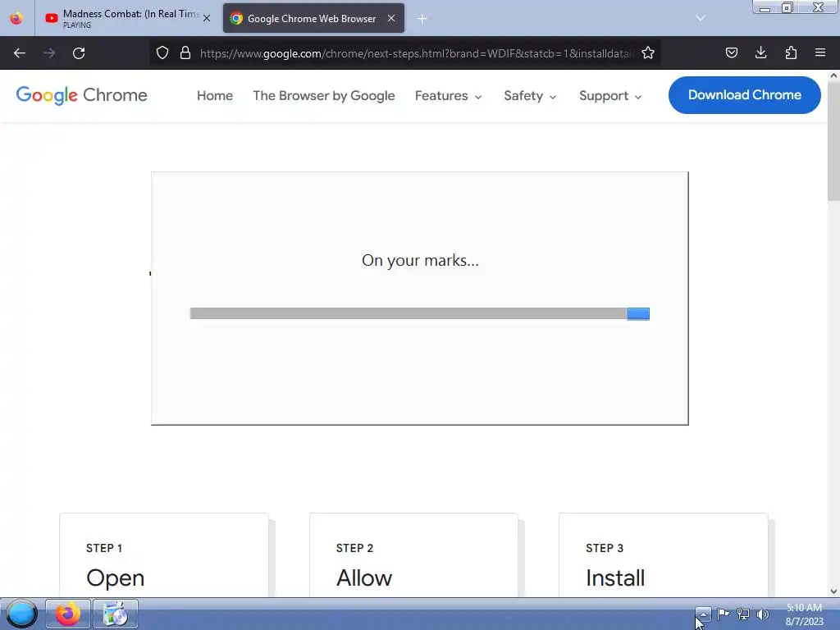Go back to the previous page
This screenshot has width=840, height=630.
tap(20, 53)
